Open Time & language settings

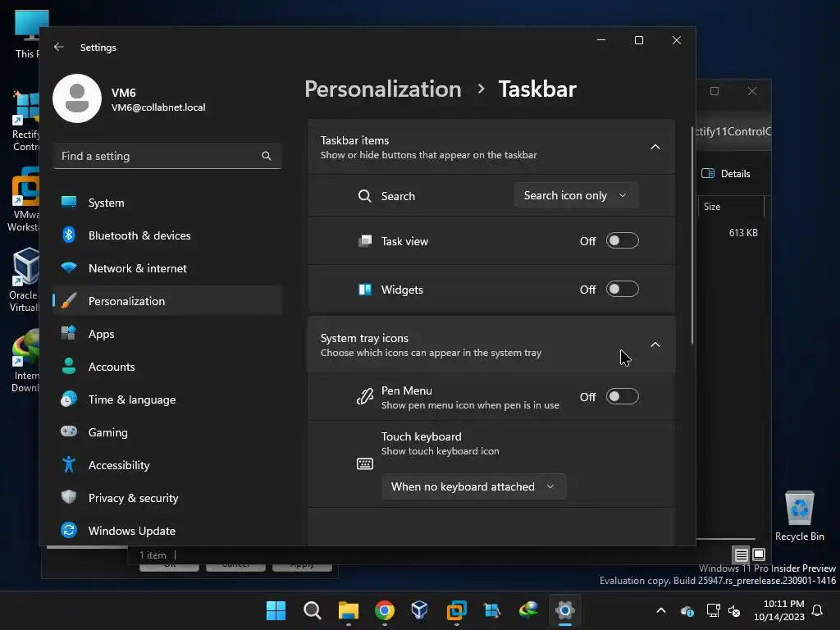tap(167, 399)
